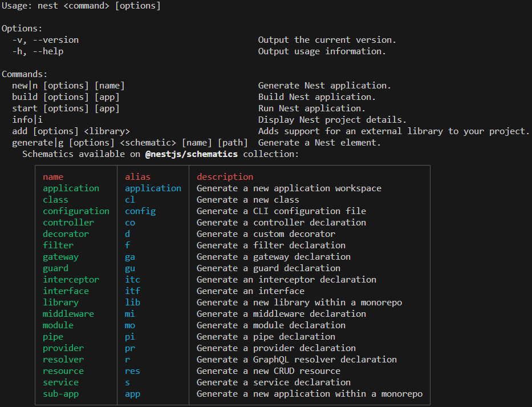Click the 'Commands:' heading

click(x=25, y=74)
